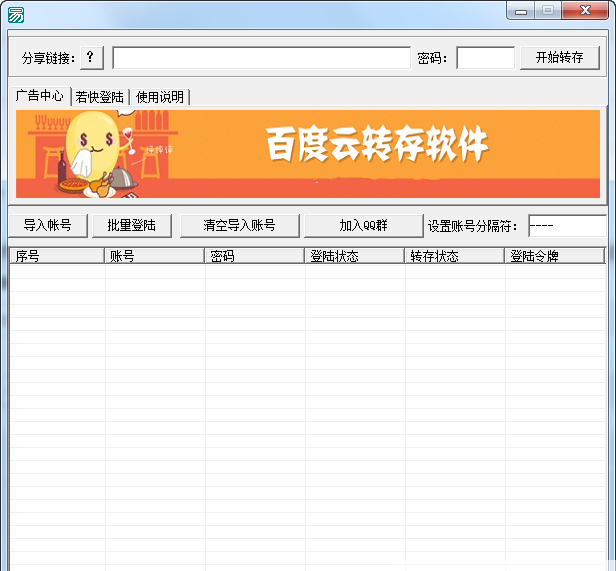This screenshot has height=571, width=616.
Task: Focus the 设置账号分隔符 separator input field
Action: (x=568, y=226)
